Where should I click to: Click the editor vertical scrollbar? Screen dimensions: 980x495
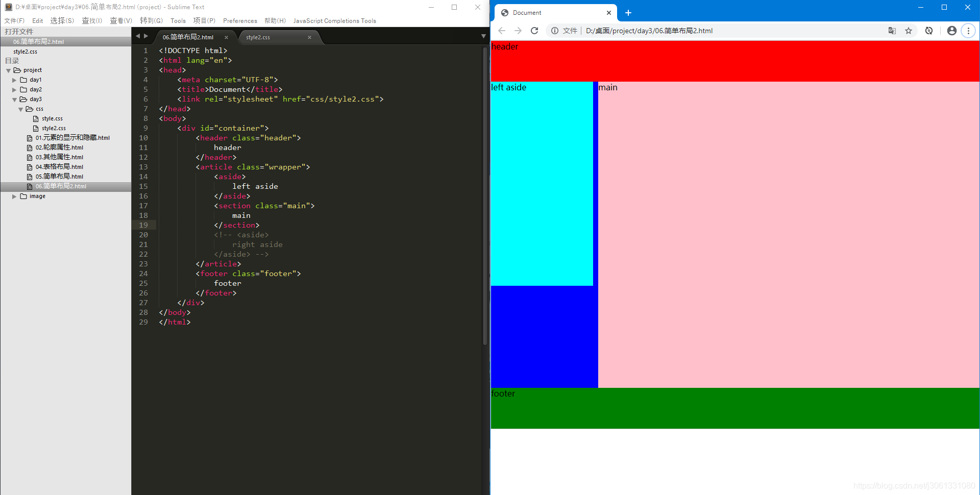485,196
